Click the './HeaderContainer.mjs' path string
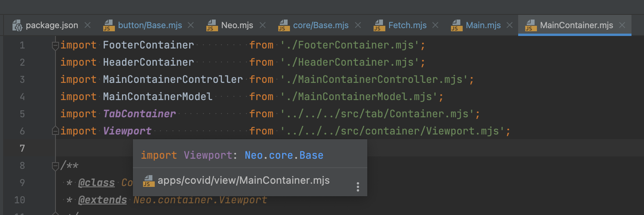The width and height of the screenshot is (644, 215). (x=350, y=62)
